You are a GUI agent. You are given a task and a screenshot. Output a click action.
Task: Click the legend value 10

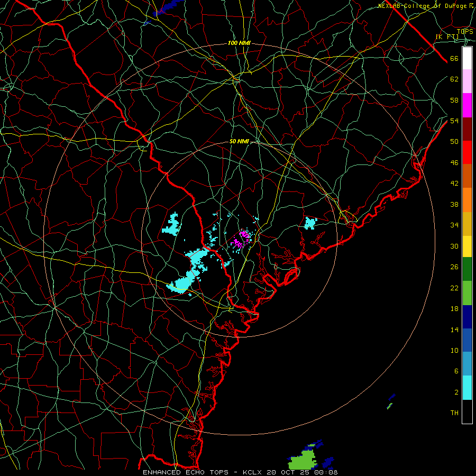point(454,350)
